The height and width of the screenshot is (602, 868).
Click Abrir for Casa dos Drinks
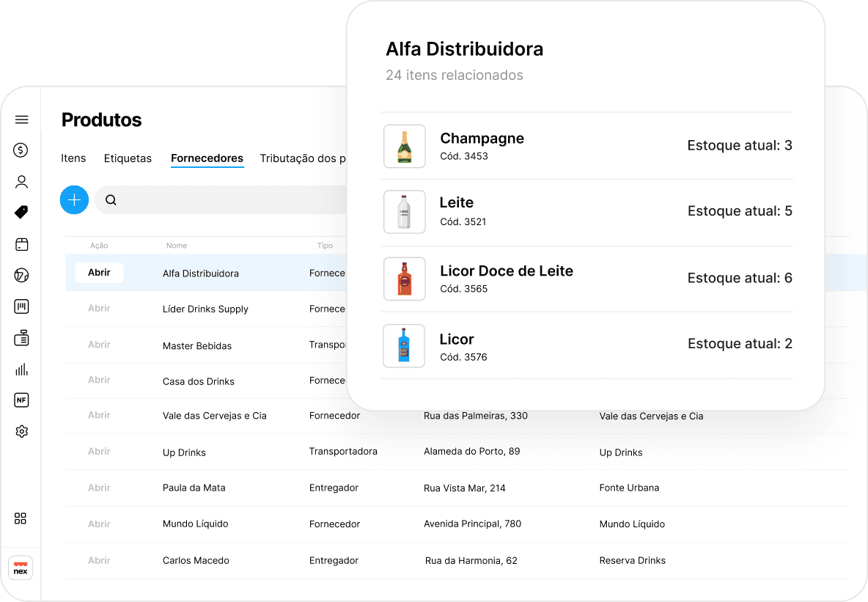99,380
